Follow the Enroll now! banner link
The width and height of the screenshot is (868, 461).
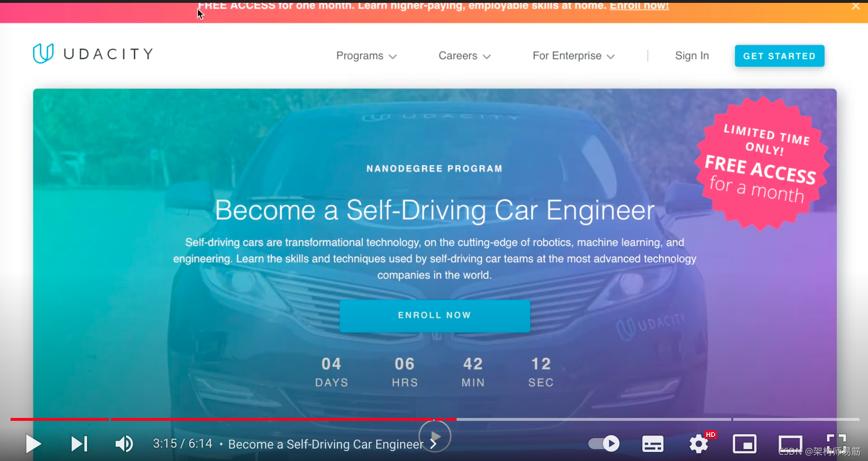(639, 6)
